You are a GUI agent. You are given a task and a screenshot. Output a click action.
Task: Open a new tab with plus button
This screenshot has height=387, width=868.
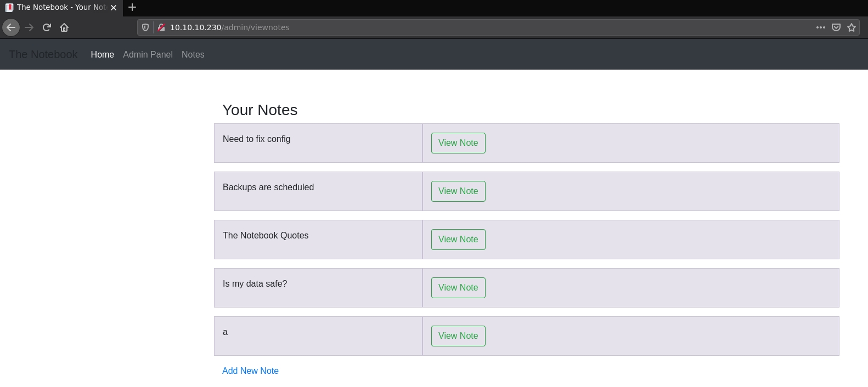pyautogui.click(x=132, y=7)
